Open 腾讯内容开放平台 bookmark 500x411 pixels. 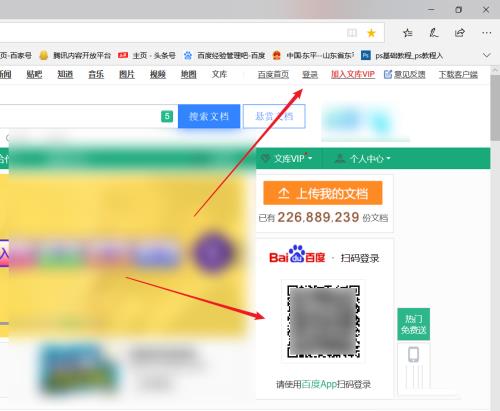pos(75,55)
